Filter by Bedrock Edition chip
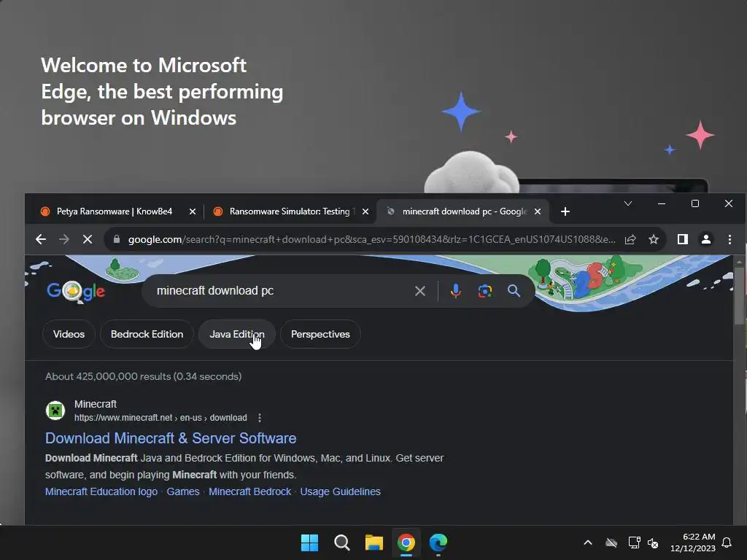Viewport: 747px width, 560px height. point(147,334)
